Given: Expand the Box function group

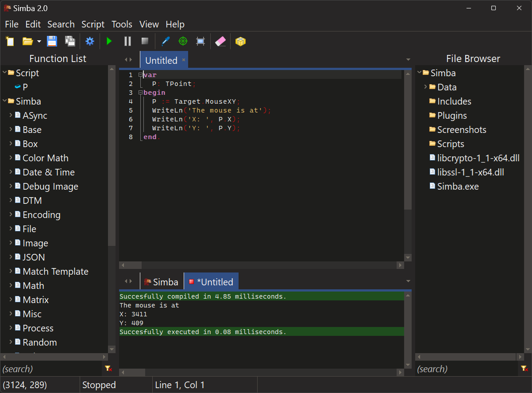Looking at the screenshot, I should (x=11, y=144).
